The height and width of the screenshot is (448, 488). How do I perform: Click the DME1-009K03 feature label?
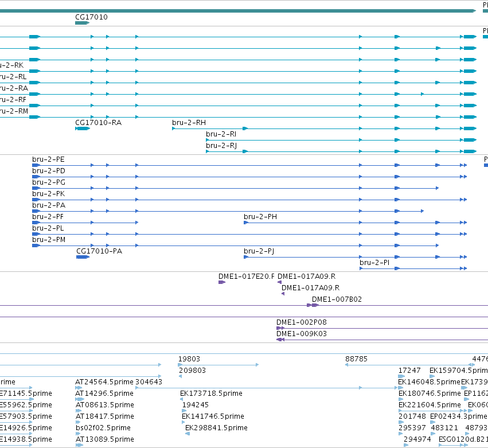click(301, 334)
